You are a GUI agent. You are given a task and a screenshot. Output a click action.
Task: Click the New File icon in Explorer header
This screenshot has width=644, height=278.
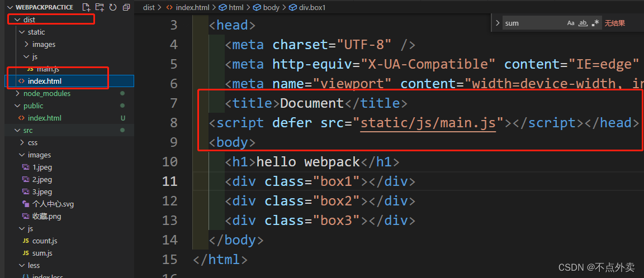(x=86, y=7)
